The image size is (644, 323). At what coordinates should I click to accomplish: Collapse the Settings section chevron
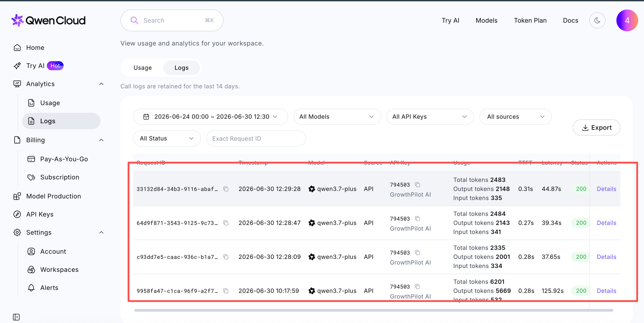[101, 232]
